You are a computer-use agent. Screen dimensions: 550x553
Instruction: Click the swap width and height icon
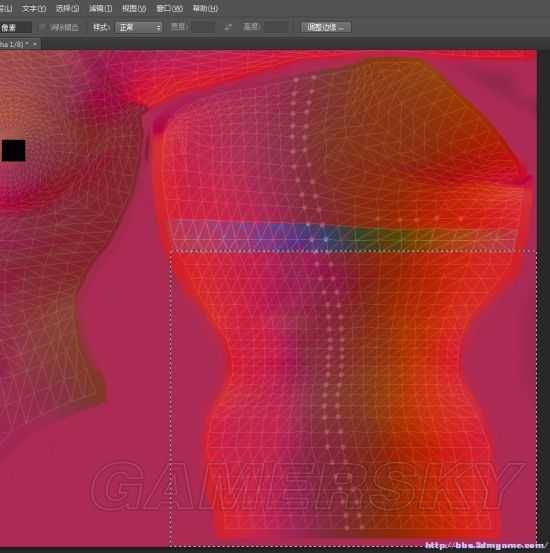pos(228,27)
